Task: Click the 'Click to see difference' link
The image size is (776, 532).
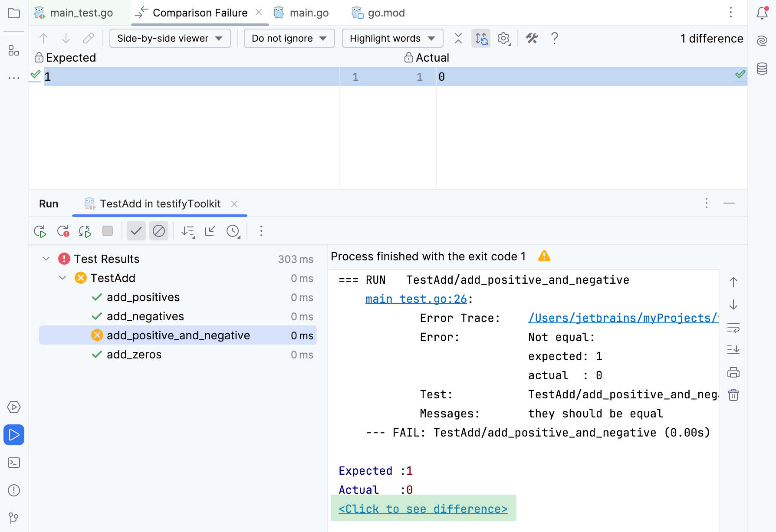Action: (423, 509)
